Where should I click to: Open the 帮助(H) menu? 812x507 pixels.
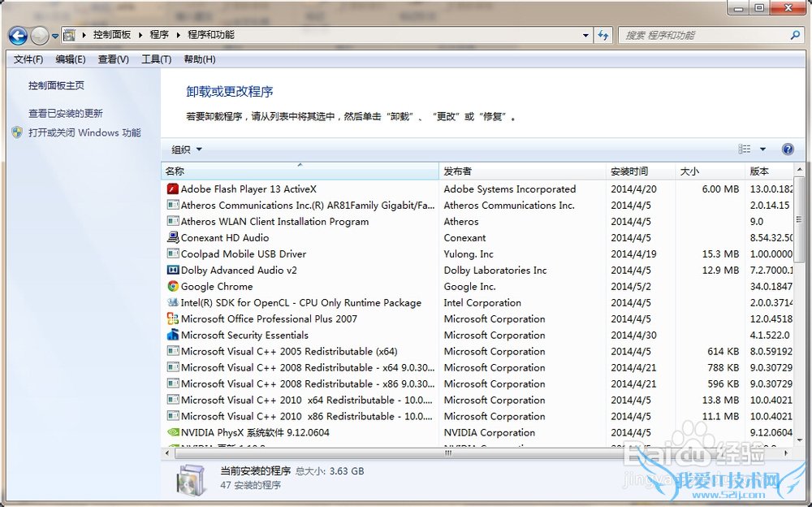[x=200, y=59]
